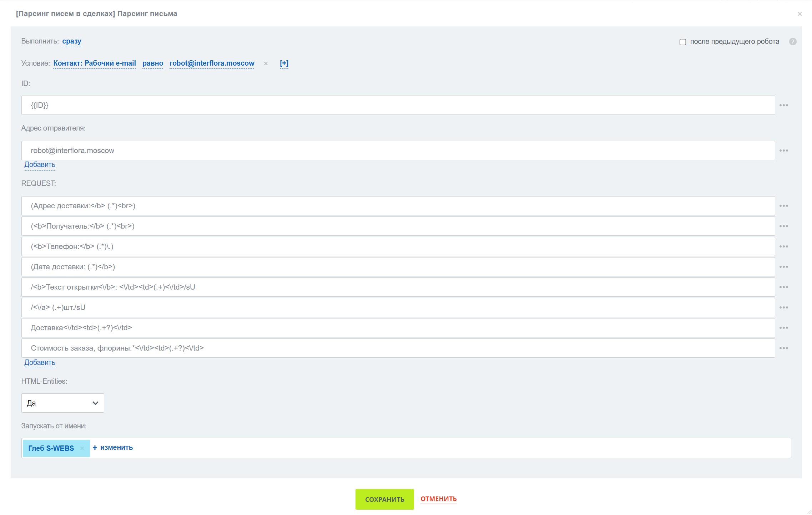812x515 pixels.
Task: Open the 'равно' condition operator selector
Action: point(153,63)
